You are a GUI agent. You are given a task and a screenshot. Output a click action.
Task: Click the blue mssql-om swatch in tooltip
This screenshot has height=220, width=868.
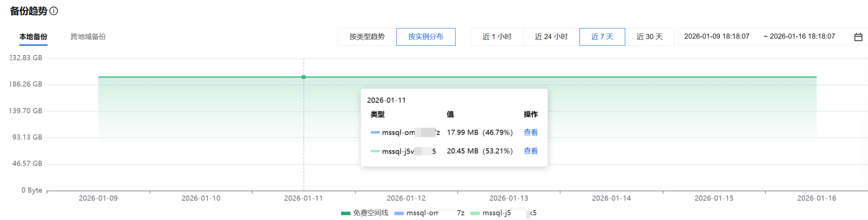[x=375, y=132]
